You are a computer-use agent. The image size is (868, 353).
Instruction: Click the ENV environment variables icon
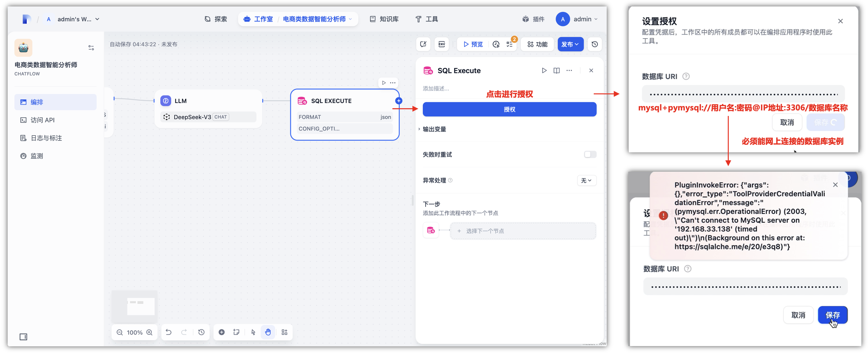coord(442,44)
